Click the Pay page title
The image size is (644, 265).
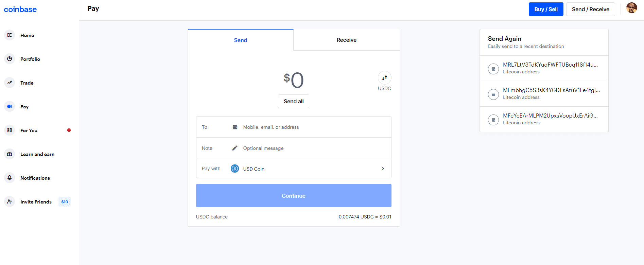(93, 9)
